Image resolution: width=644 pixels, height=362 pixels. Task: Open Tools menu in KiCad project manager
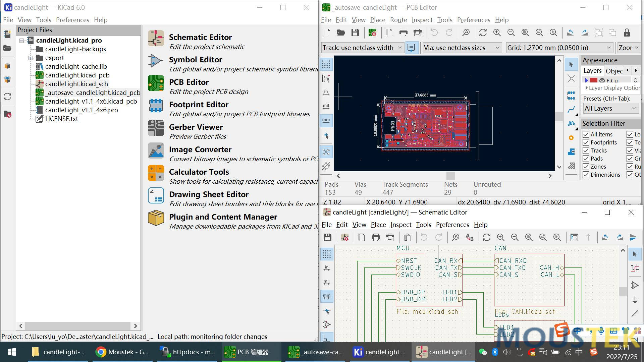44,20
